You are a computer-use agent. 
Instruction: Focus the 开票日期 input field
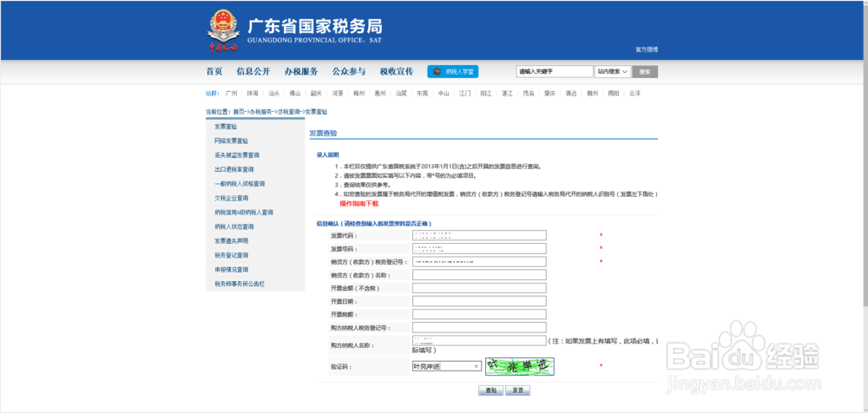pos(479,301)
